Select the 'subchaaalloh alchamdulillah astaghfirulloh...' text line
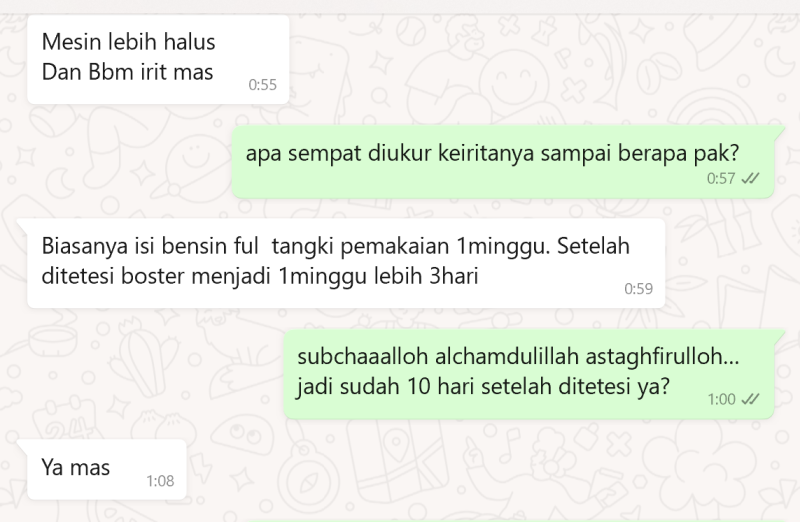Image resolution: width=800 pixels, height=522 pixels. click(518, 356)
